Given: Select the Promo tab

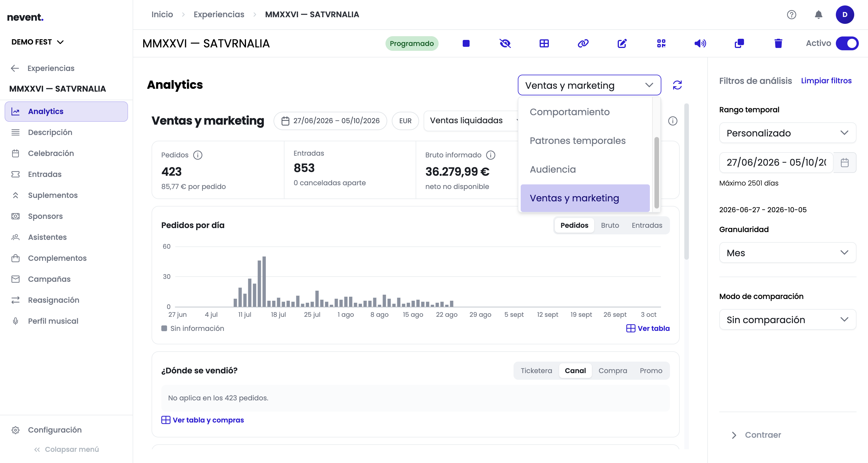Looking at the screenshot, I should coord(651,371).
